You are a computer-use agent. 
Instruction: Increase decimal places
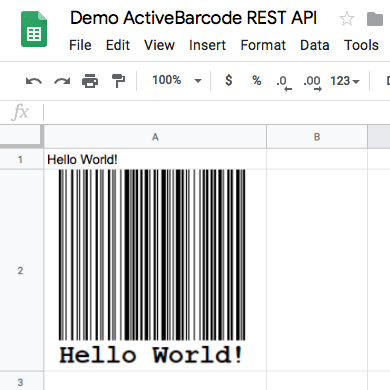point(312,82)
